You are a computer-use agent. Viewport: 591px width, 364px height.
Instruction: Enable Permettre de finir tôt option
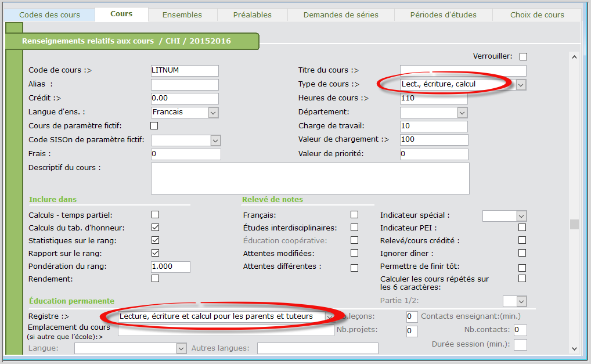point(522,268)
